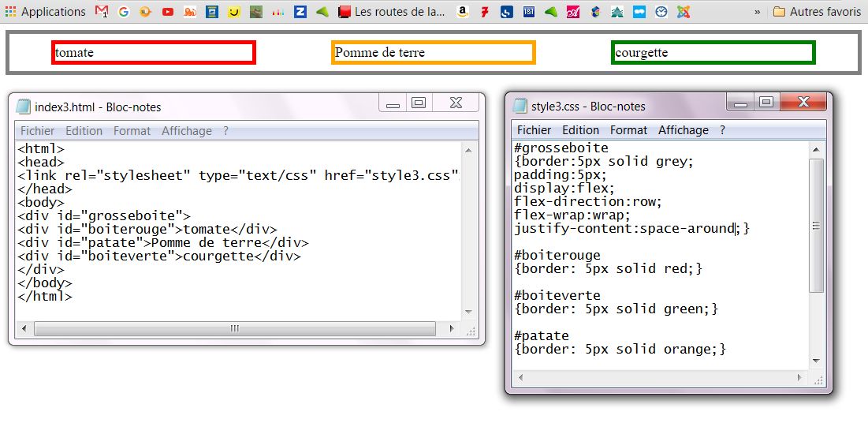Open Edition menu in style3.css Notepad
Screen dimensions: 868x423
(x=580, y=130)
